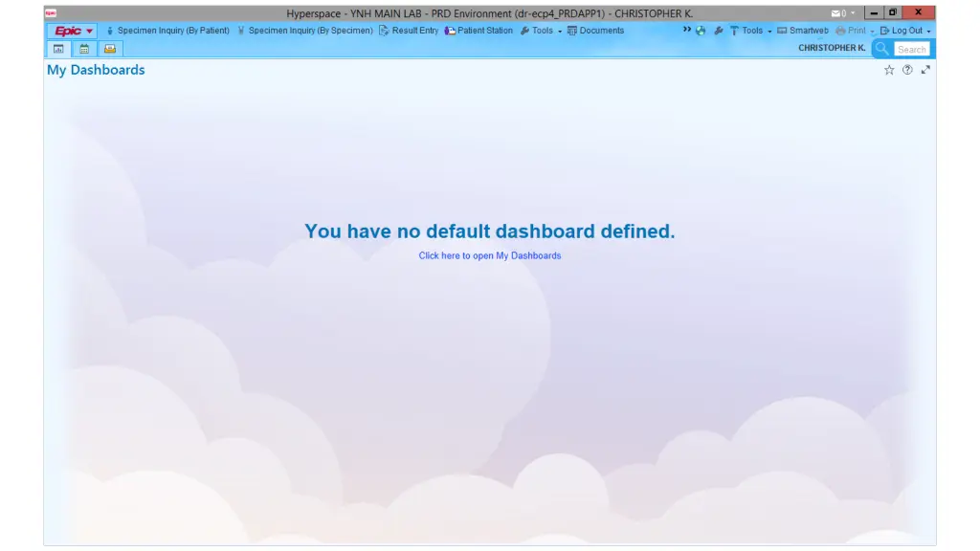This screenshot has width=980, height=551.
Task: Click the standalone wrench icon
Action: pos(719,31)
